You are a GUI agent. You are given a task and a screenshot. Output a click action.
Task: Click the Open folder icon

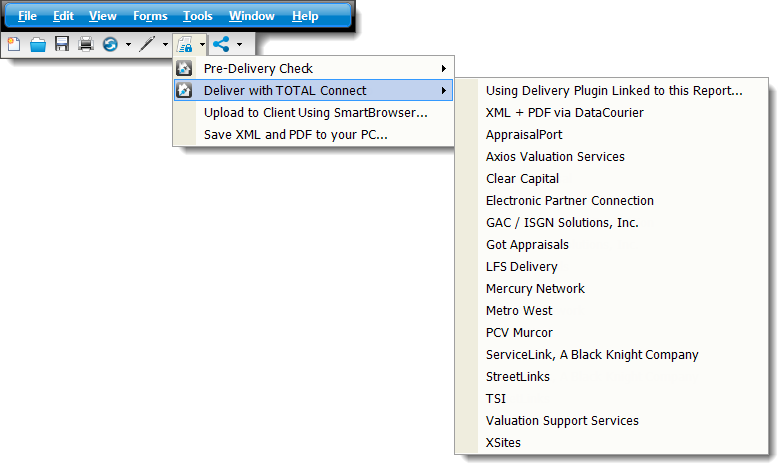37,44
